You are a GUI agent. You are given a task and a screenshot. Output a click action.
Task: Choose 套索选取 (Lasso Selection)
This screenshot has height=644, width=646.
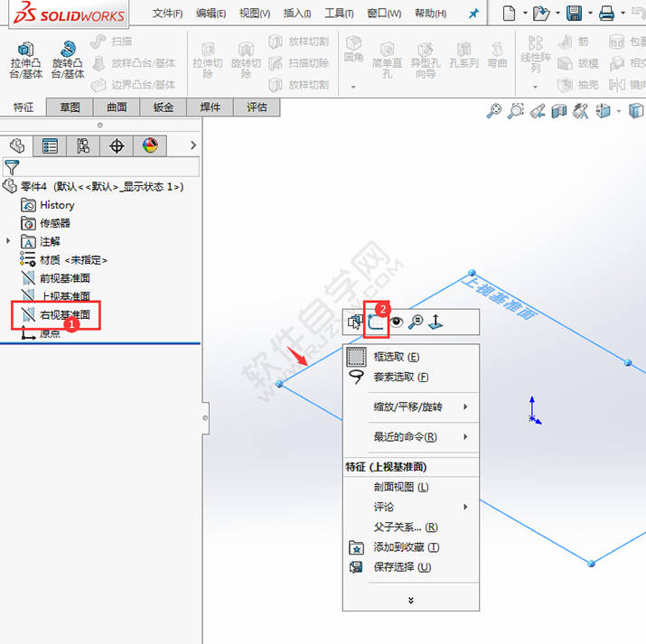coord(411,377)
